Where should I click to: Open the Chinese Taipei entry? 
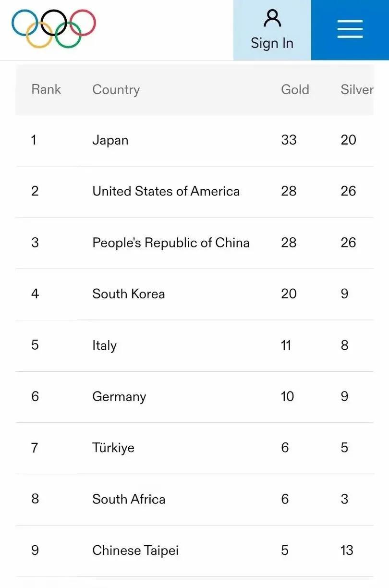tap(135, 551)
